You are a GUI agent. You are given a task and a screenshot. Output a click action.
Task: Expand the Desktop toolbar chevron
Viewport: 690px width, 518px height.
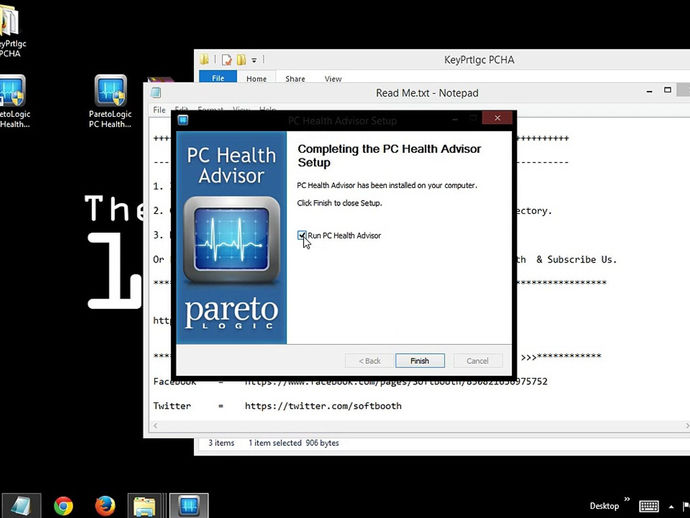627,499
